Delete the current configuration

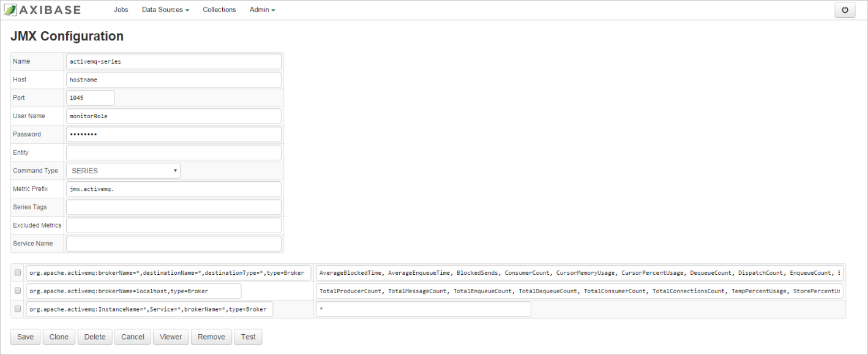94,337
